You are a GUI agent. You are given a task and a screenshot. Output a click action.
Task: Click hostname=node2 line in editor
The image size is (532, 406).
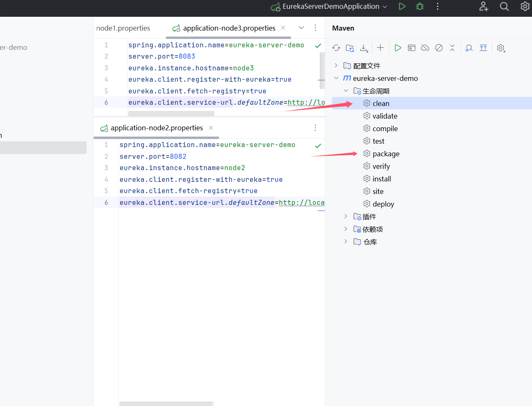point(182,168)
